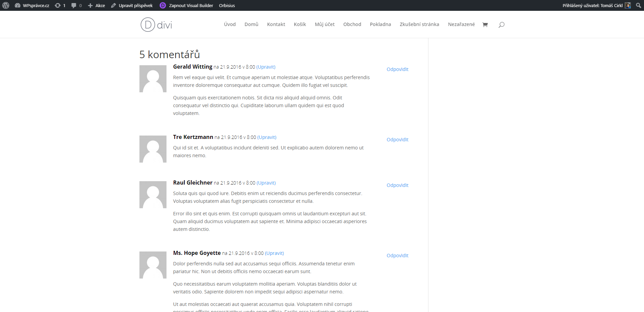Open the comments bubble icon in admin bar
Viewport: 644px width, 312px height.
tap(76, 5)
